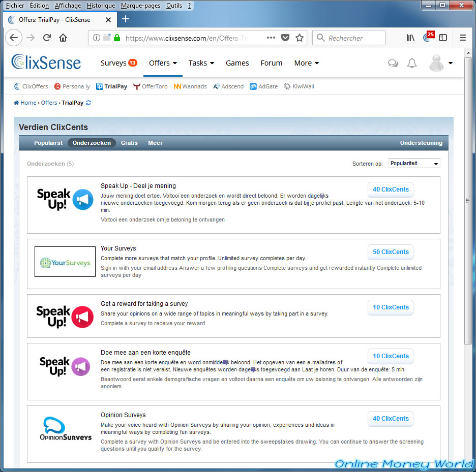
Task: Bookmark this page with the star
Action: point(300,38)
